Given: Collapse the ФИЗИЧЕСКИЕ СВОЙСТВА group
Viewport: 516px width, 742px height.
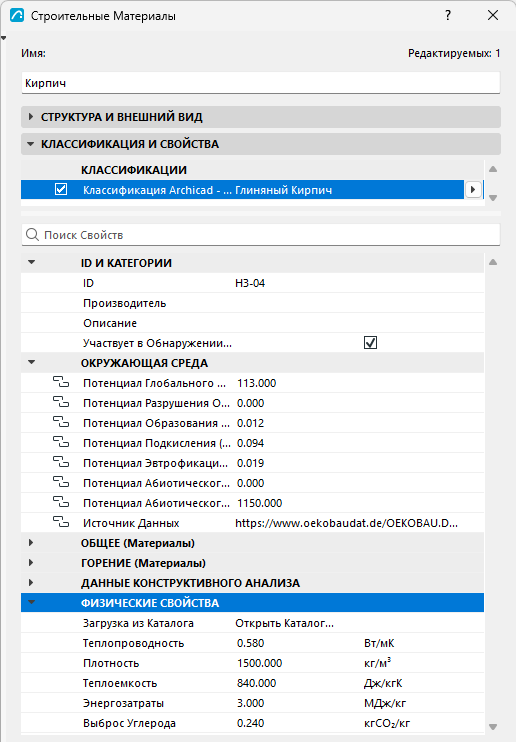Looking at the screenshot, I should [31, 602].
